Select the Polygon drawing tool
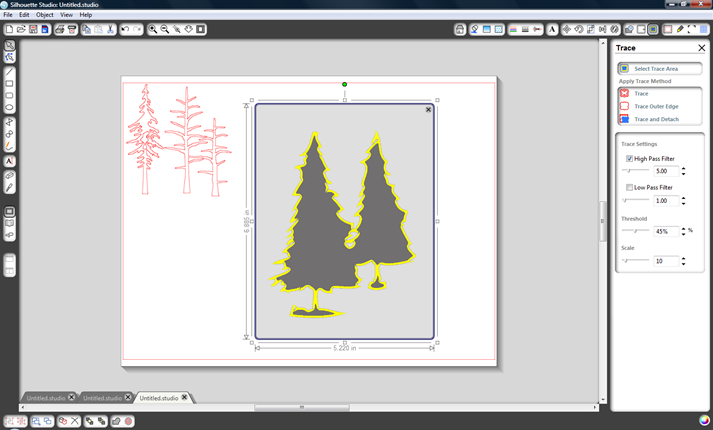 pos(10,122)
